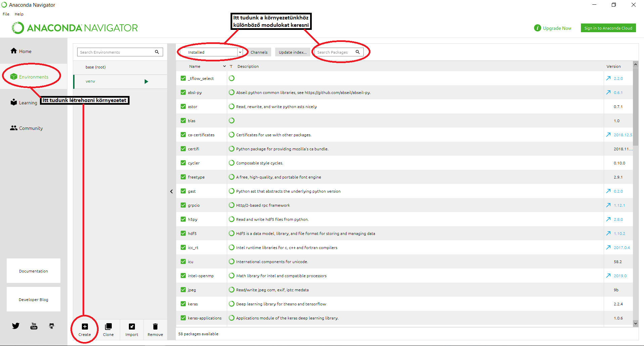Click the type circle icon for keras
Viewport: 644px width, 346px height.
coord(232,304)
